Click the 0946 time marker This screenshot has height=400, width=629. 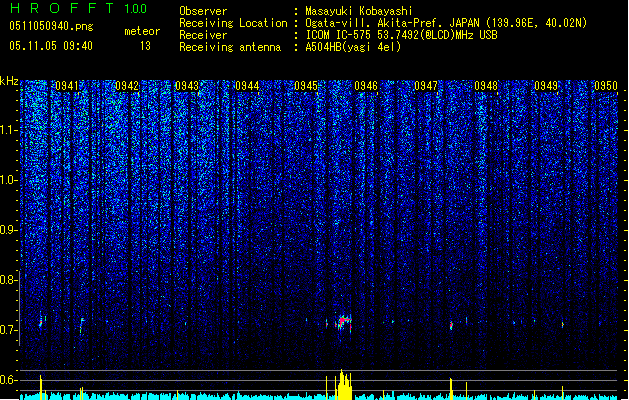click(x=366, y=86)
